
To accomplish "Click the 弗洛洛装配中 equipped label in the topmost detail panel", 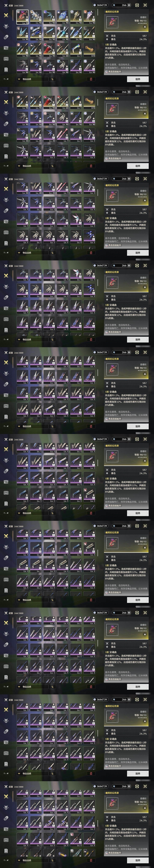I will point(114,71).
